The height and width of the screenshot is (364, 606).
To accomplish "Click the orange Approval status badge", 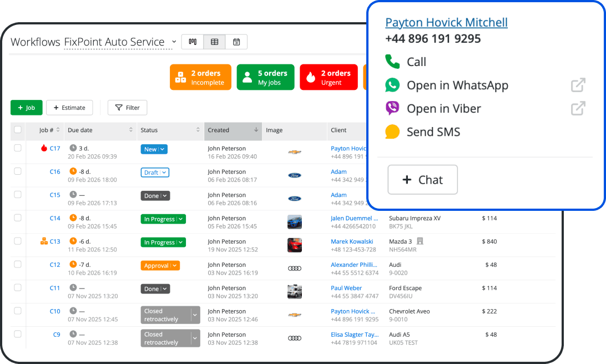I will pos(160,265).
